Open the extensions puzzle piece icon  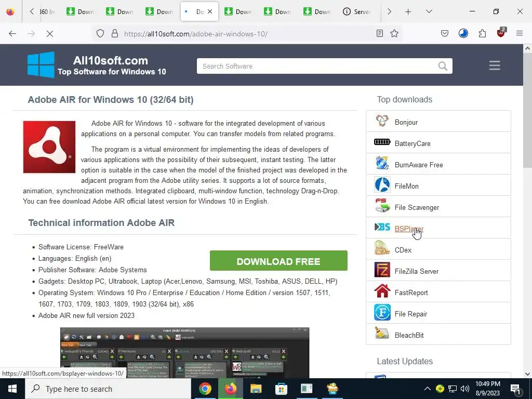(482, 33)
